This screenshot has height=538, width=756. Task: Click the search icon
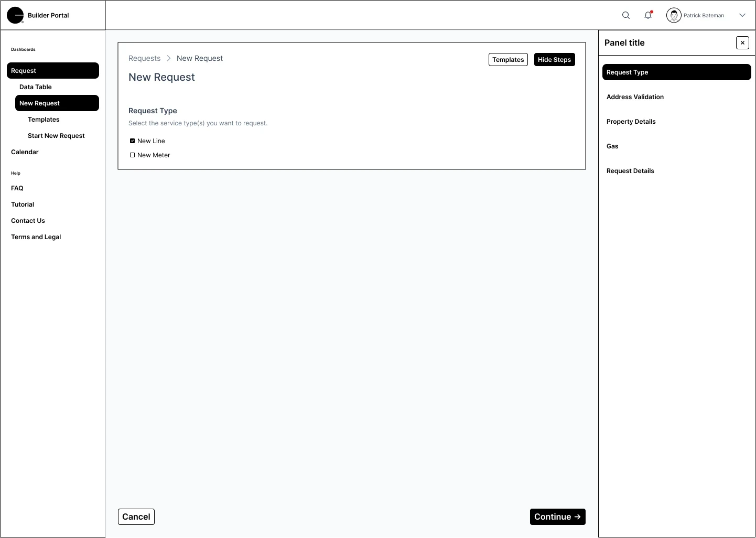coord(625,15)
